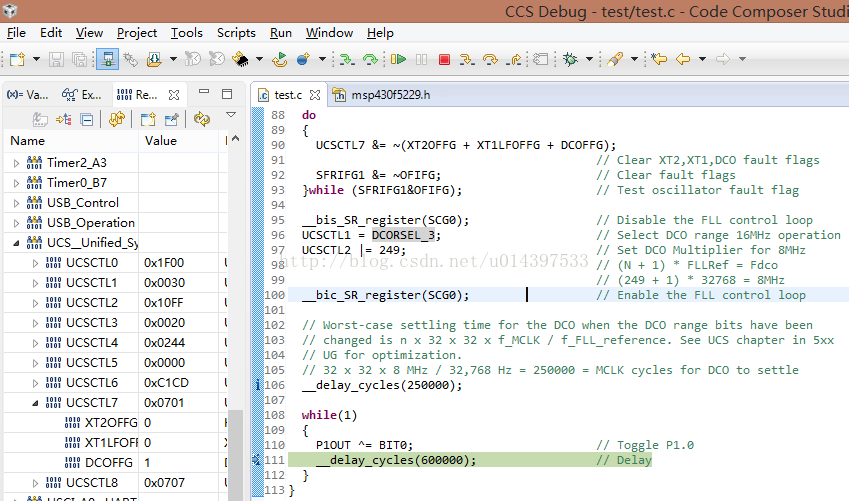849x501 pixels.
Task: Toggle the highlighted connect target button
Action: point(108,60)
